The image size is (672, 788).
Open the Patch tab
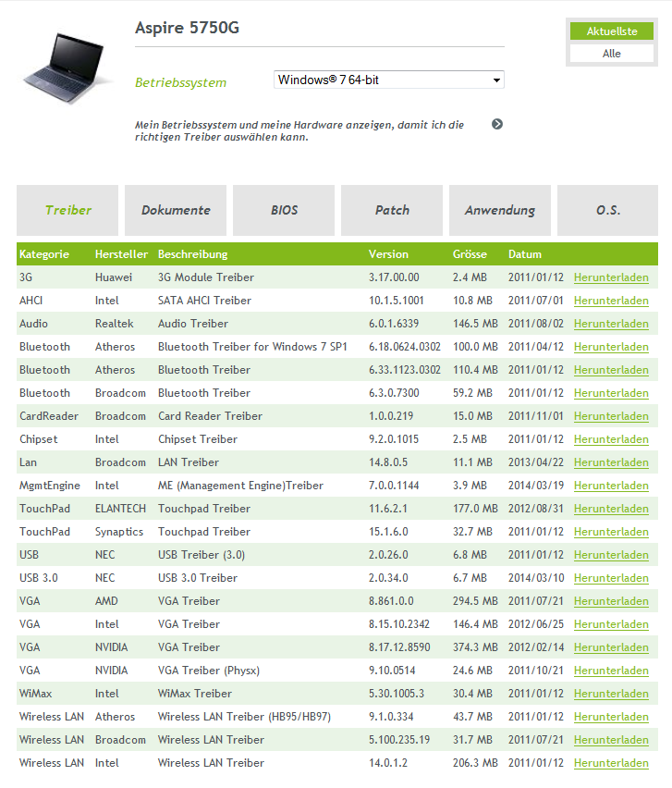point(392,210)
